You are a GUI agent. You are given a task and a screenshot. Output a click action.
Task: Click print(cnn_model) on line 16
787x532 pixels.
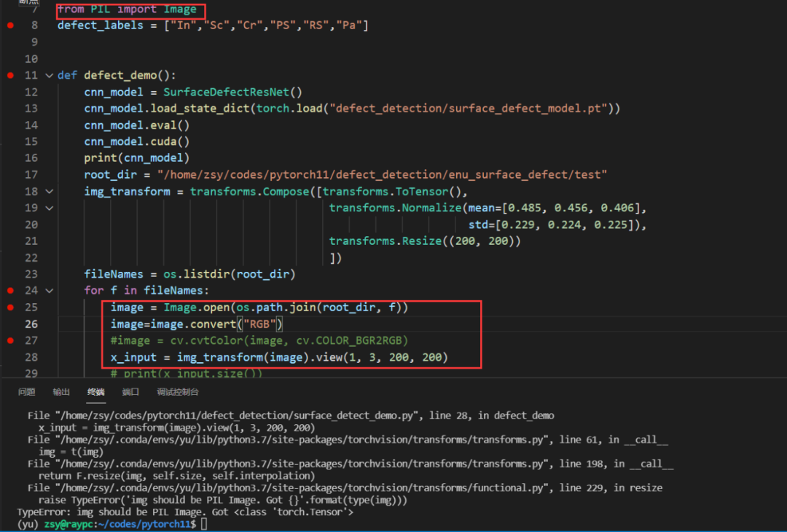click(137, 158)
